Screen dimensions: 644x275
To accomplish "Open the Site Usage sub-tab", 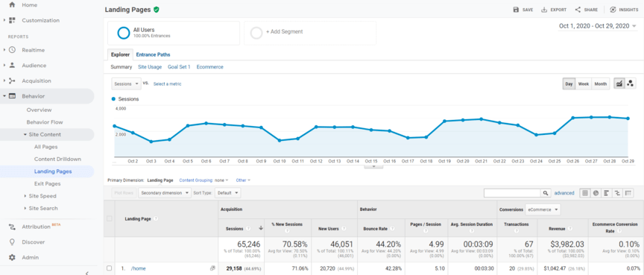I will point(150,67).
